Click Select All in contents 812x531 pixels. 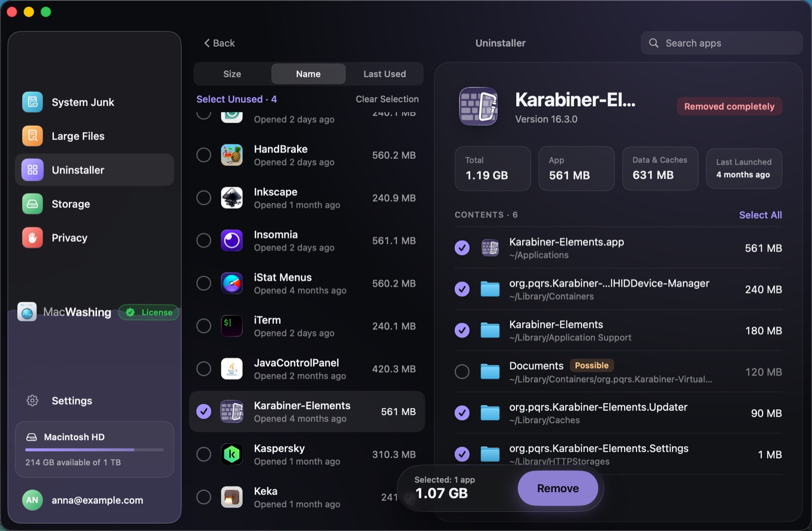pos(760,215)
